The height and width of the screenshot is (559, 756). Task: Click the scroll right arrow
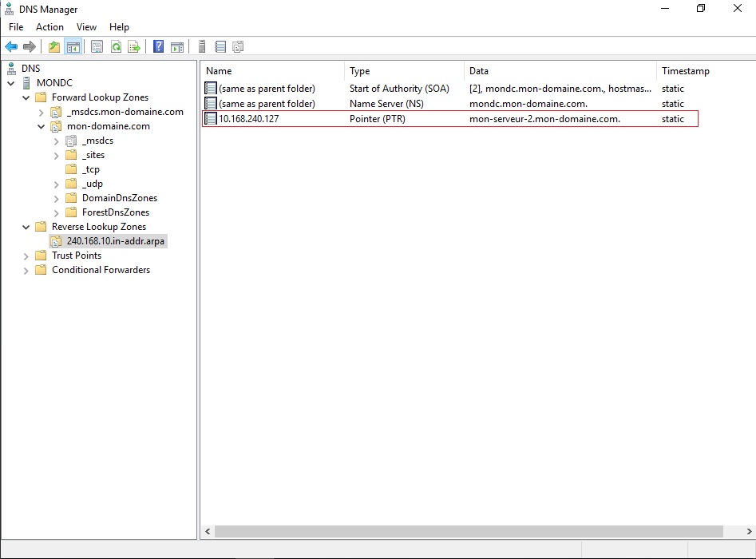[x=749, y=532]
